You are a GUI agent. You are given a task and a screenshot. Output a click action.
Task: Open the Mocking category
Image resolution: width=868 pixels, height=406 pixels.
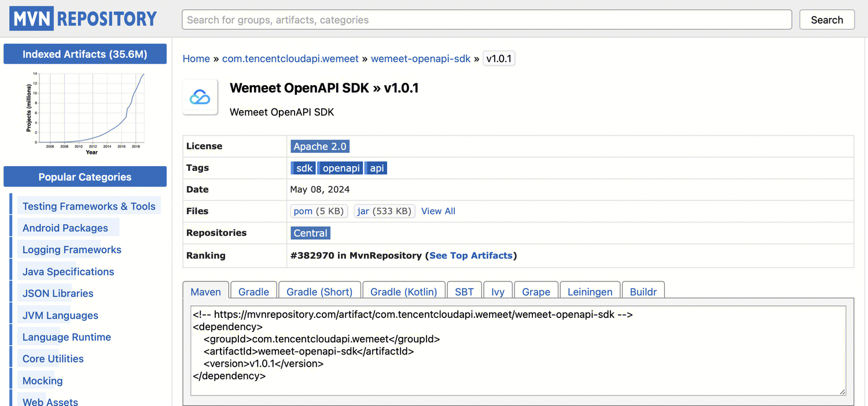(42, 381)
